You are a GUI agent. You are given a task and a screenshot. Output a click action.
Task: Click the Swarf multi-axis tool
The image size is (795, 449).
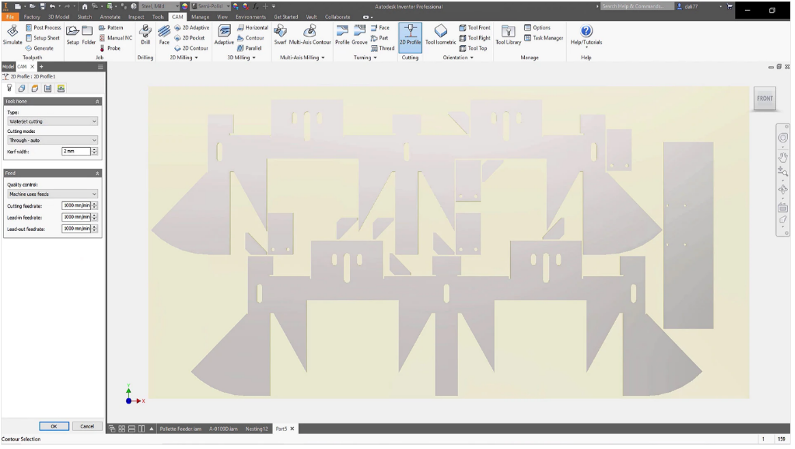[280, 34]
